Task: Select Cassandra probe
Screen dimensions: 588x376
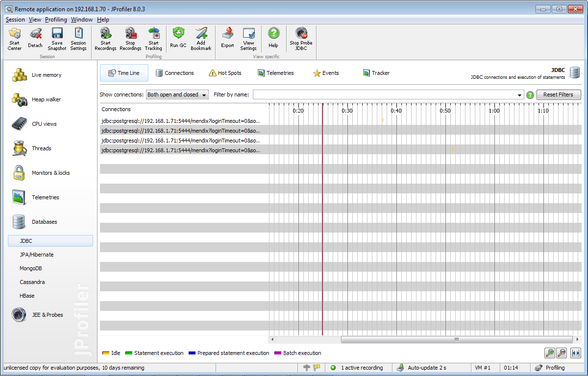Action: (x=32, y=282)
